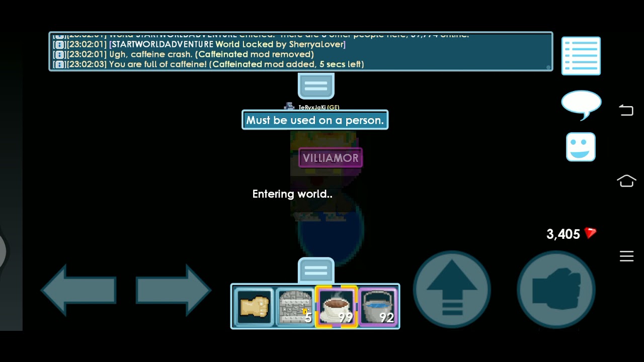Tap the 'You are full of caffeine!' log line
644x362 pixels.
208,64
